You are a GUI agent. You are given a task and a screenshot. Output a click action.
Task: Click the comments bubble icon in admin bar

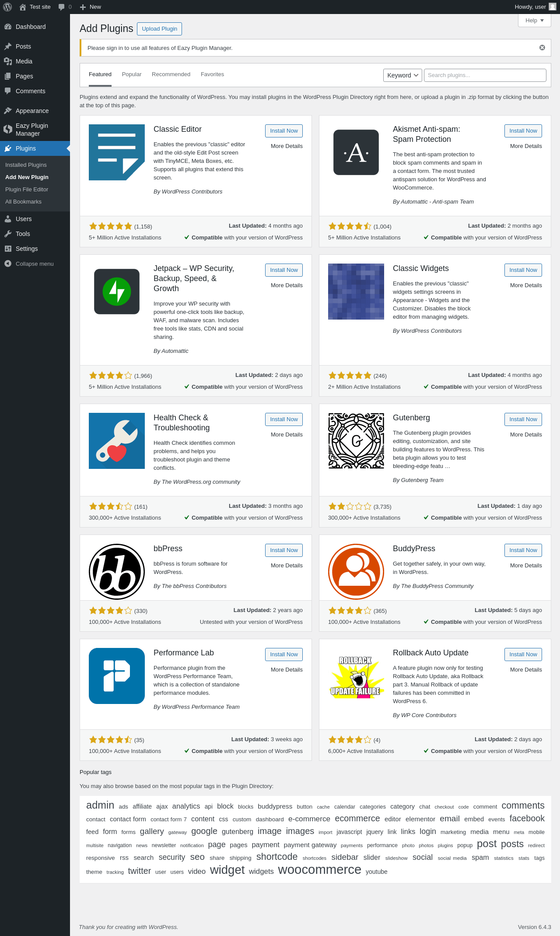point(61,7)
